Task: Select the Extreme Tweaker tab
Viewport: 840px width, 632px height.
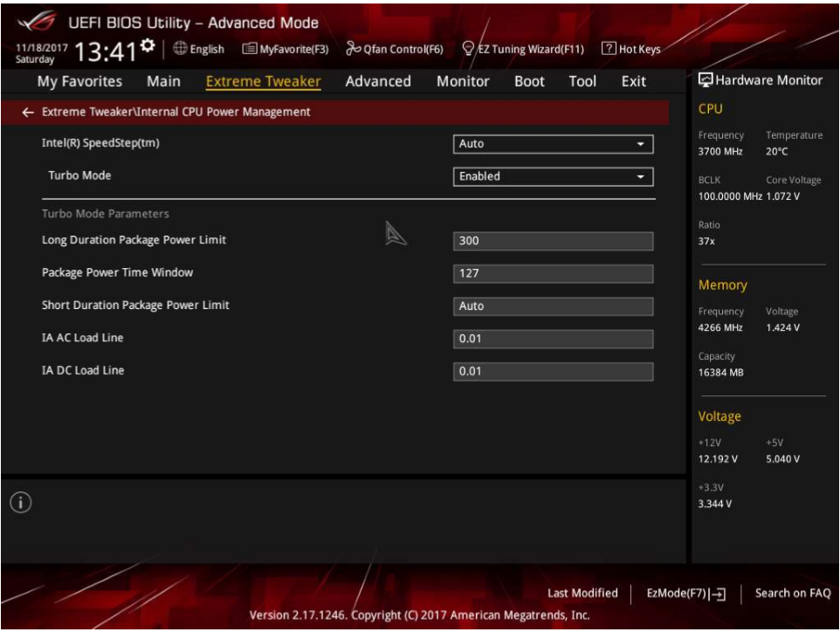Action: [263, 81]
